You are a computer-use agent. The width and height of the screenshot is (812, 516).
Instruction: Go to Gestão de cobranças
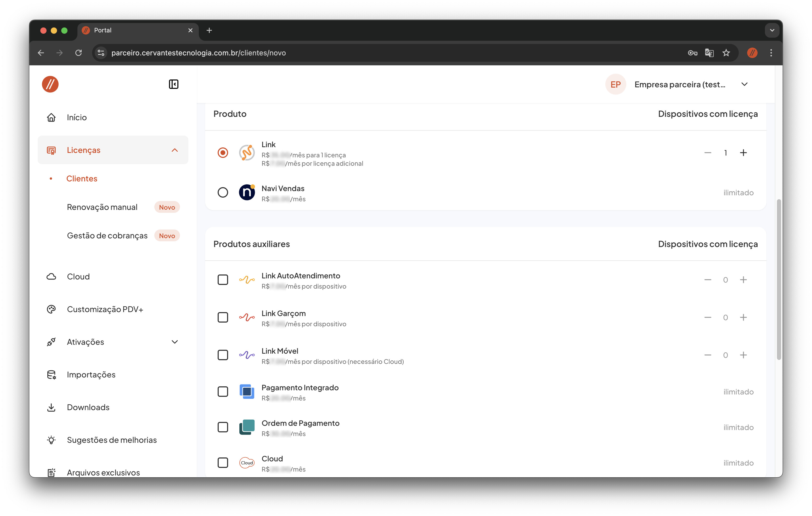coord(107,236)
